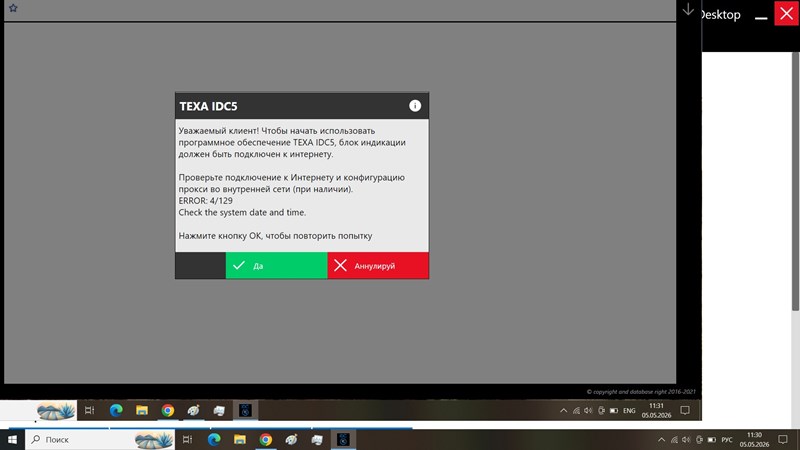Open File Explorer on the inner remote taskbar

pos(142,410)
